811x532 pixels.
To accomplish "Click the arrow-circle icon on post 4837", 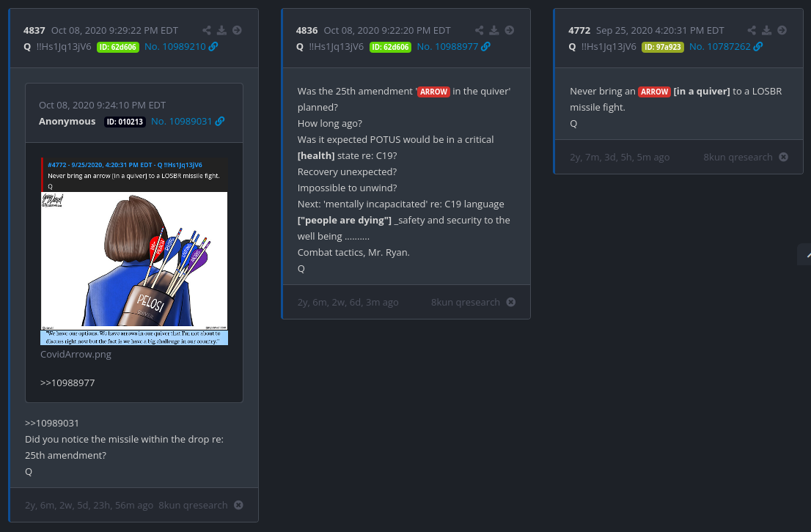I will pos(237,30).
